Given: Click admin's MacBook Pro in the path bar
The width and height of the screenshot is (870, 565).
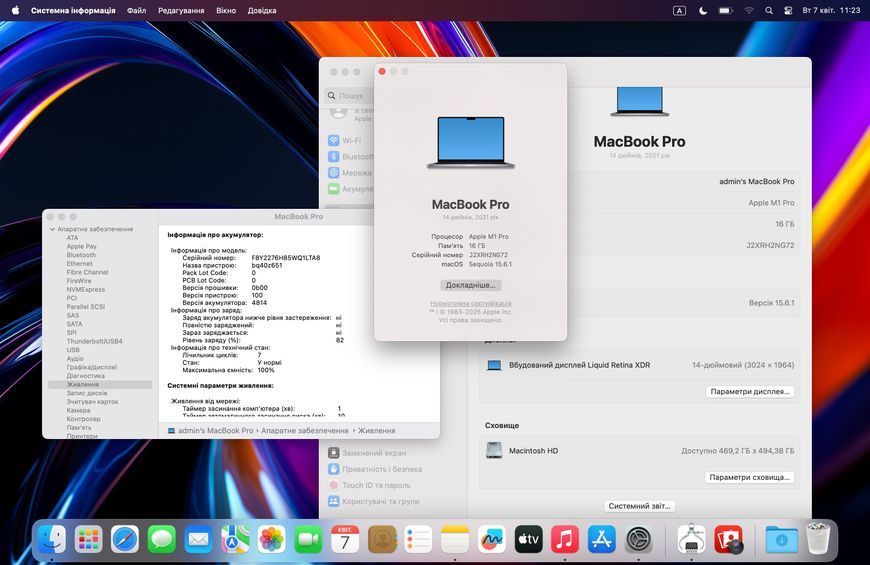Looking at the screenshot, I should click(210, 431).
